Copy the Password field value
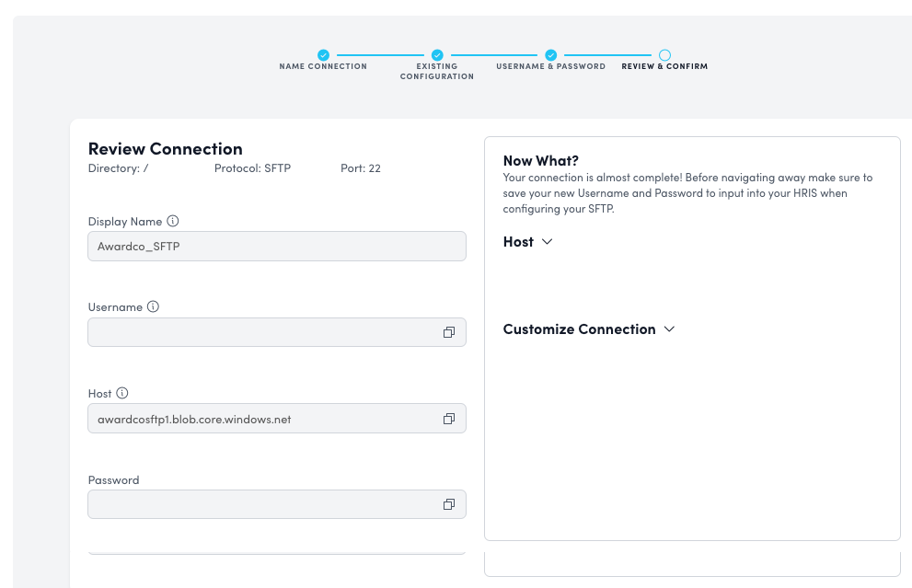 click(449, 503)
